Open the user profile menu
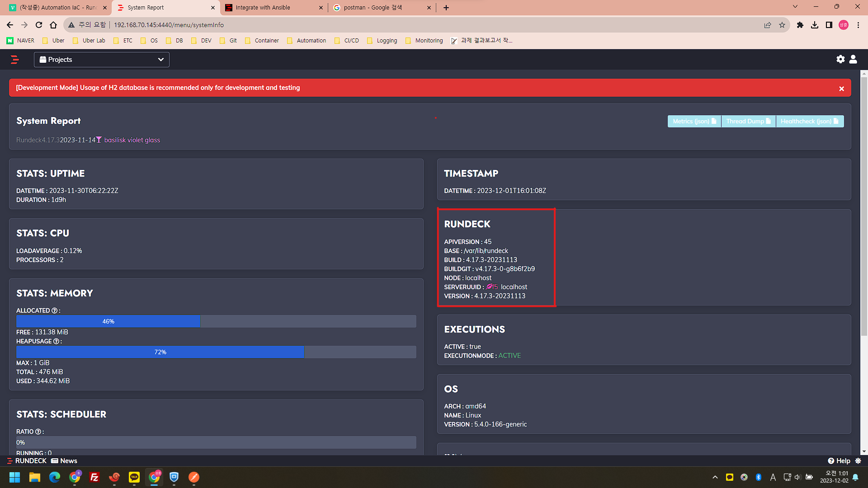The width and height of the screenshot is (868, 488). (853, 59)
